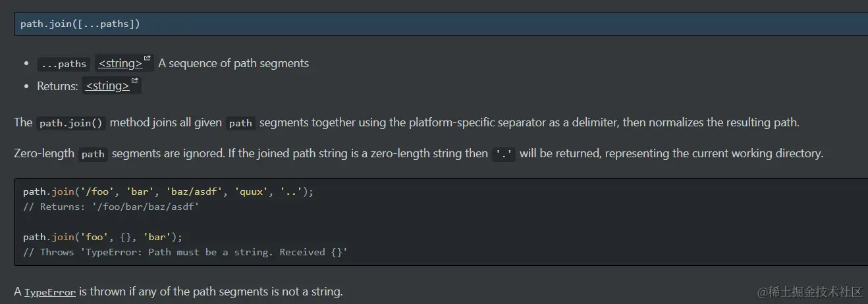Open external link icon beside ...paths <string>
This screenshot has height=304, width=868.
[148, 59]
